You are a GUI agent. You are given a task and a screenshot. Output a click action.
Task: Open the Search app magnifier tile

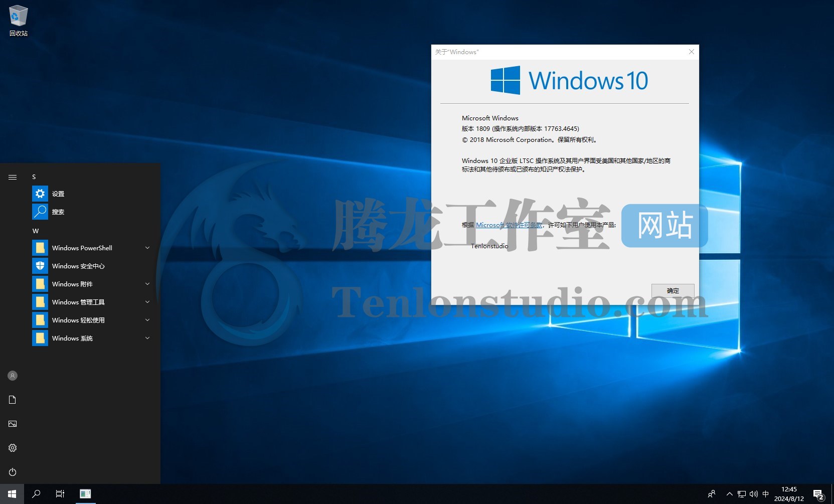pos(40,212)
